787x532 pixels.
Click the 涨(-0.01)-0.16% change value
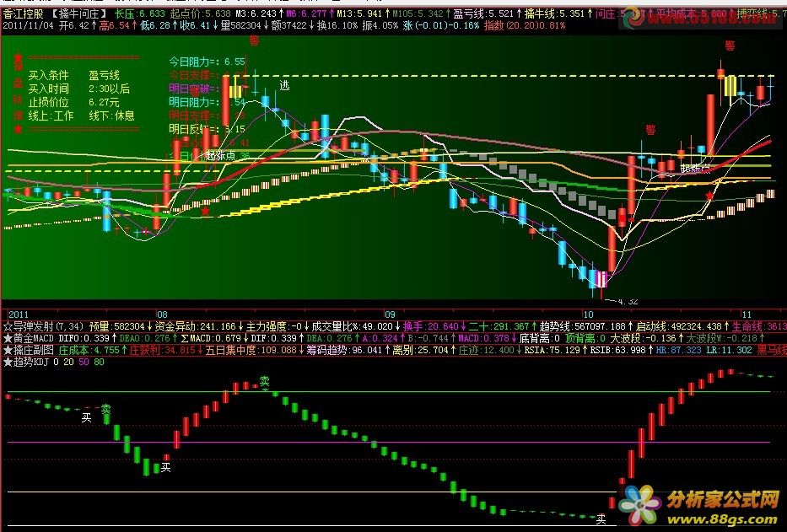pos(441,25)
